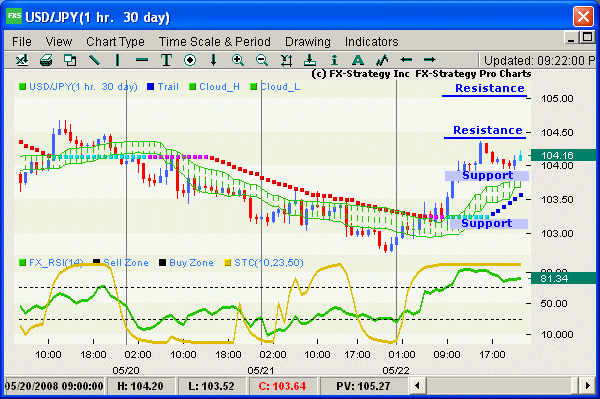Select the diagonal trend line tool
Viewport: 600px width, 399px height.
94,60
